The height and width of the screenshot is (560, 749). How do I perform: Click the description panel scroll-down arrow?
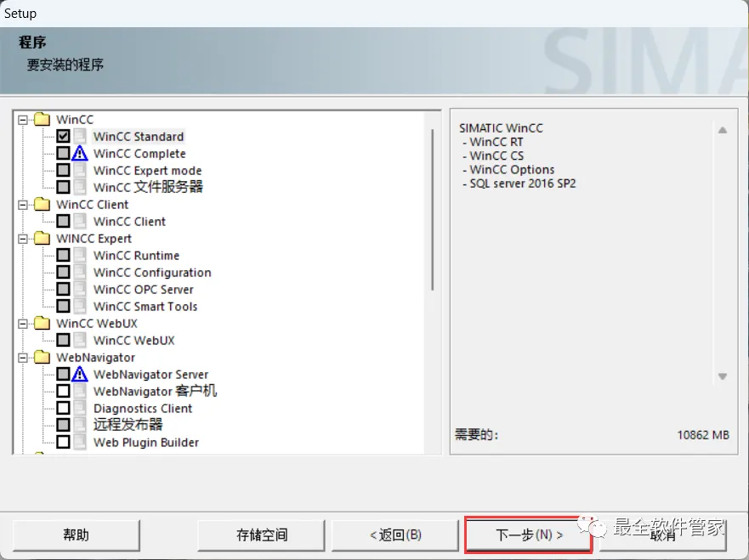point(723,376)
